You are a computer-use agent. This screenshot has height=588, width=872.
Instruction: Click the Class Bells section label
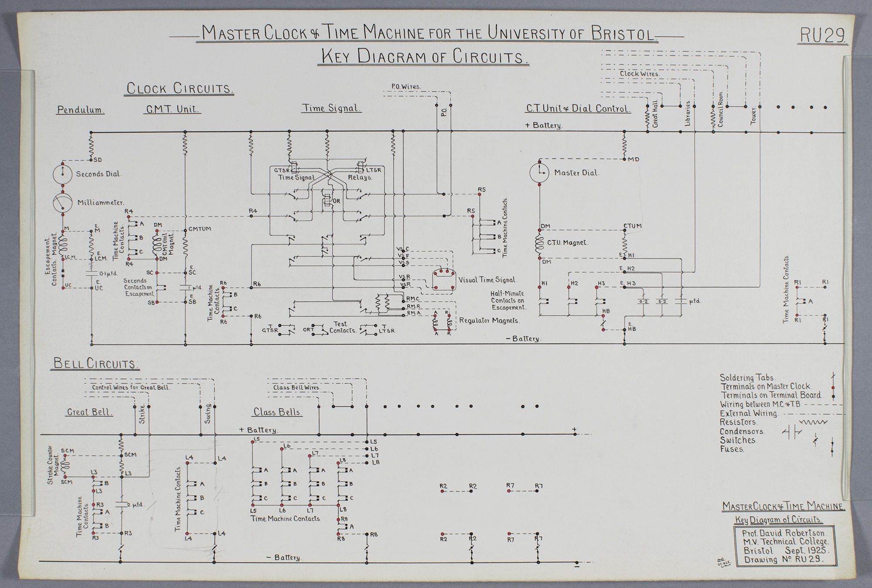pyautogui.click(x=278, y=412)
